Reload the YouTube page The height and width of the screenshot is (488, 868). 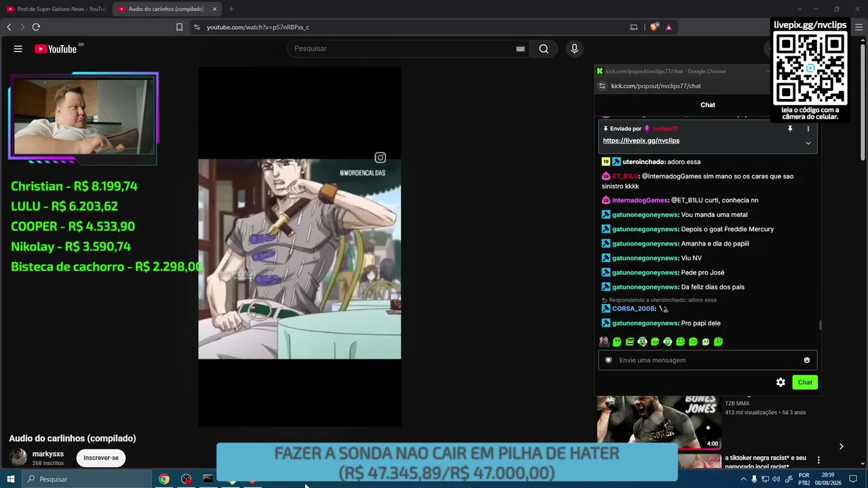coord(36,27)
